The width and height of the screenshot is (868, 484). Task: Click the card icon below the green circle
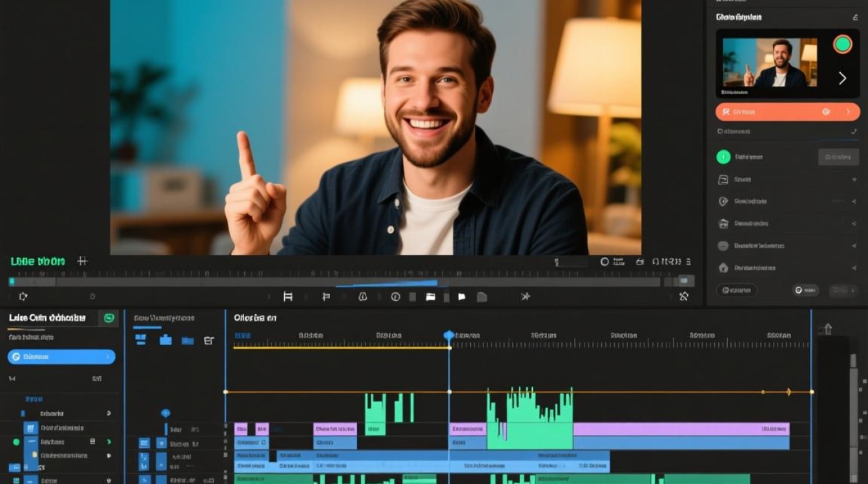click(723, 179)
